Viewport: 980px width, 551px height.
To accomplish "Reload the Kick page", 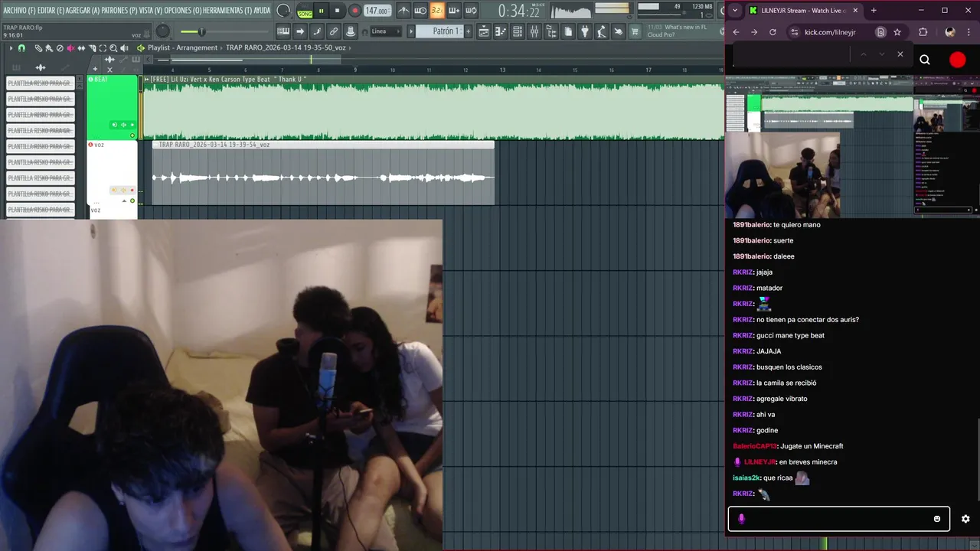I will pos(773,32).
